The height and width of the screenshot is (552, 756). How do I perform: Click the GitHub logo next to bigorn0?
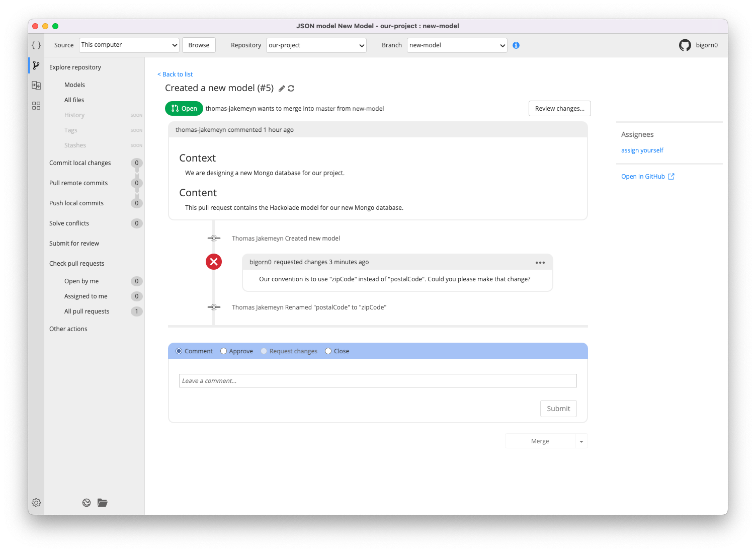point(685,45)
